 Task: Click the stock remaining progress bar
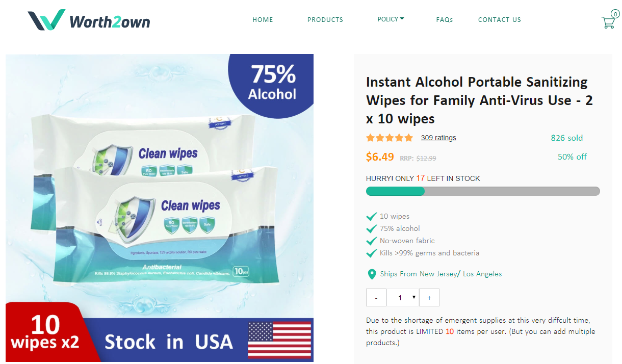tap(483, 191)
